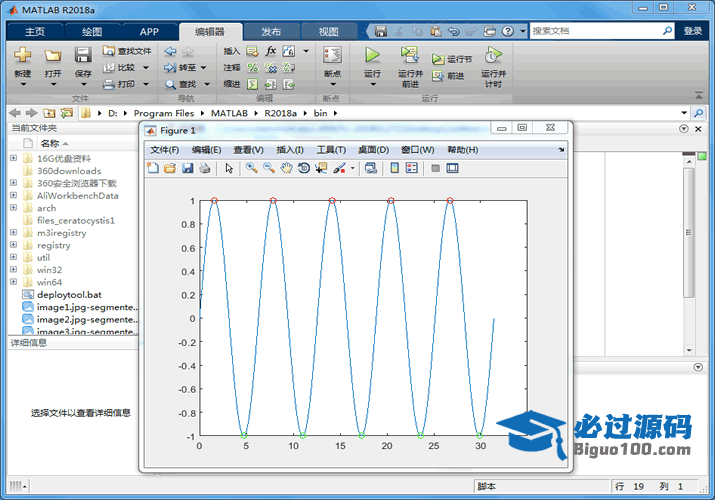Screen dimensions: 715x500
Task: Select image1.jpg-segmente.. file
Action: [x=87, y=307]
